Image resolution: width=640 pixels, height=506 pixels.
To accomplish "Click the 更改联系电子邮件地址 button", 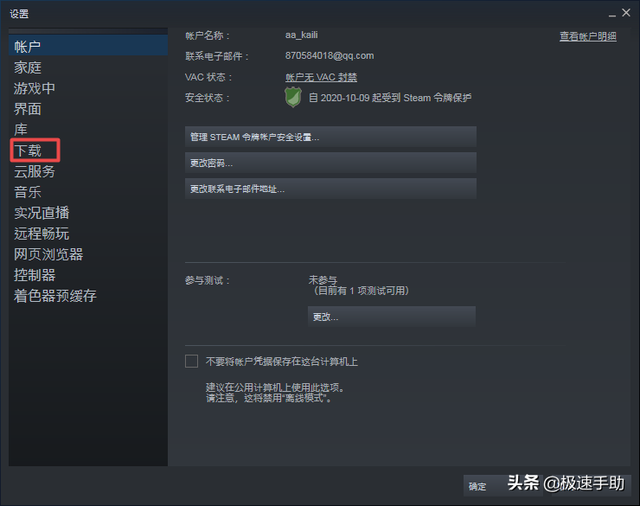I will pos(331,189).
